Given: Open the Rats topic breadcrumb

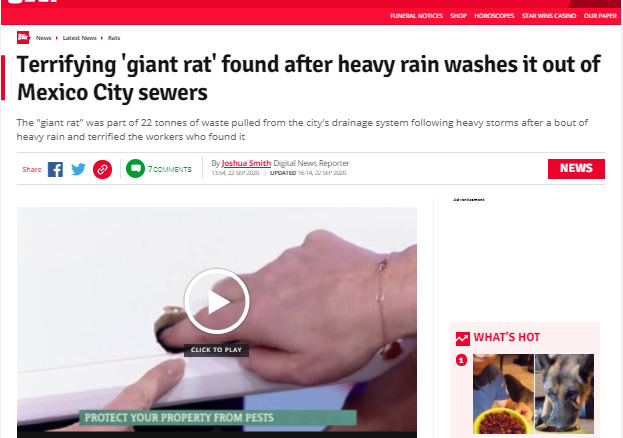Looking at the screenshot, I should [x=114, y=38].
